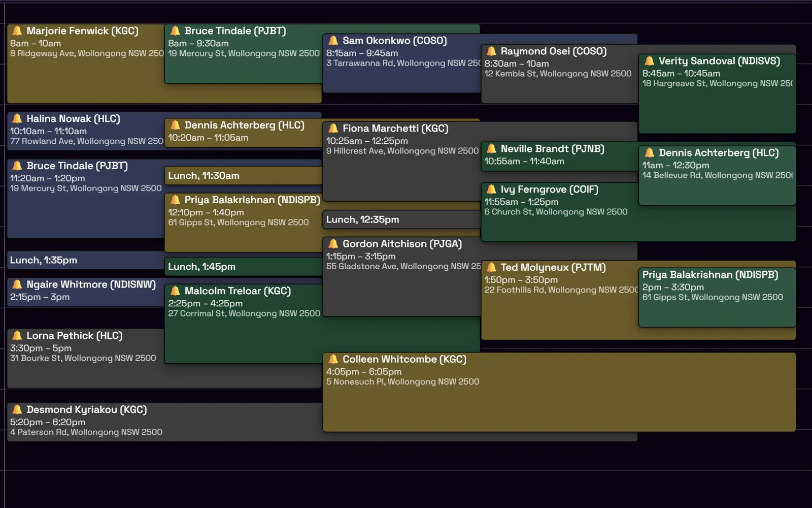The width and height of the screenshot is (812, 508).
Task: Open Desmond Kyriakou (KGC) event title
Action: pyautogui.click(x=87, y=410)
